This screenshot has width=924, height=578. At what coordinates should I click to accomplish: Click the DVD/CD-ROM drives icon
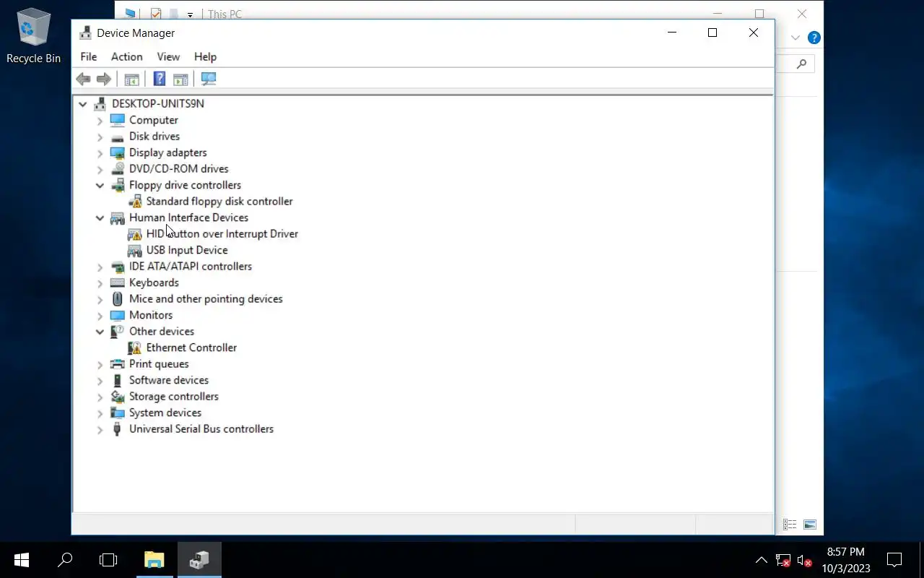117,169
